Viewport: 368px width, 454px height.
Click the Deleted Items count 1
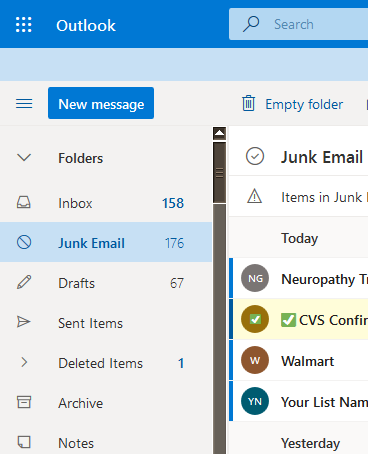[x=181, y=363]
